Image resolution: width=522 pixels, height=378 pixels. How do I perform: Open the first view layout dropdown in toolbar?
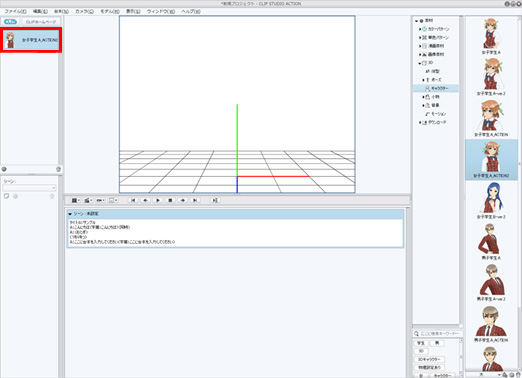click(76, 200)
